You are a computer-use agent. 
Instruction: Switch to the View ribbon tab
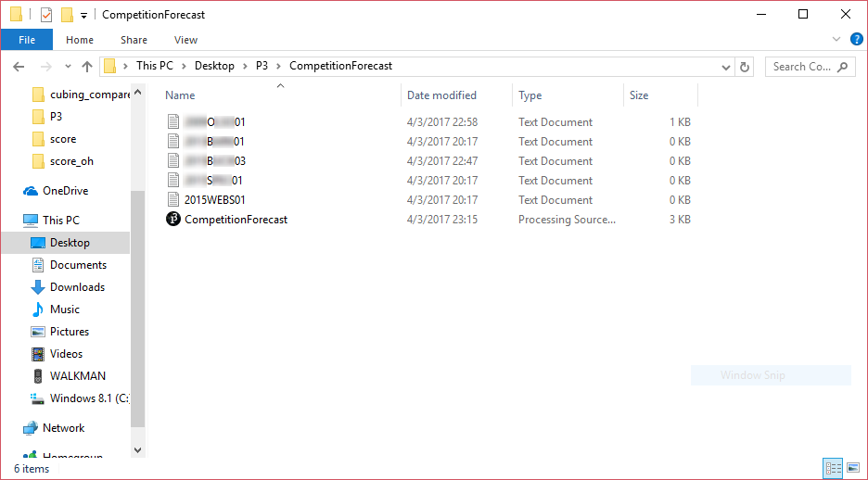185,40
